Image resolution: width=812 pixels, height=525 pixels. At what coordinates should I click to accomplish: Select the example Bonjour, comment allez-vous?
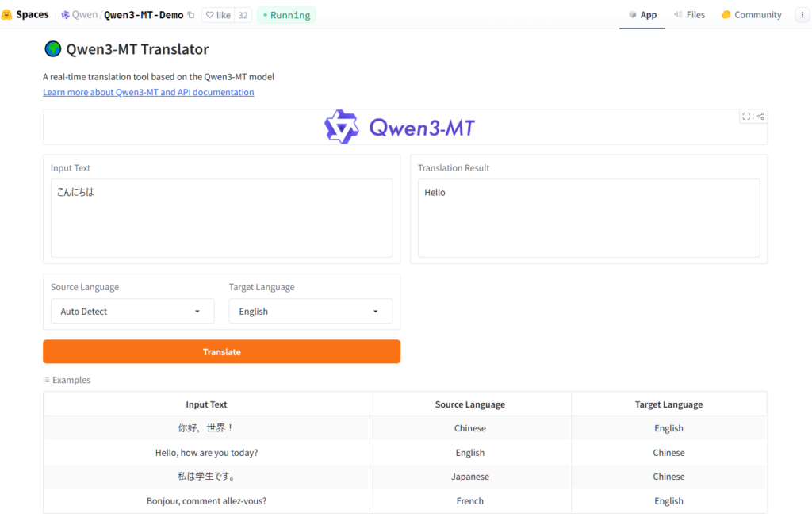[207, 500]
